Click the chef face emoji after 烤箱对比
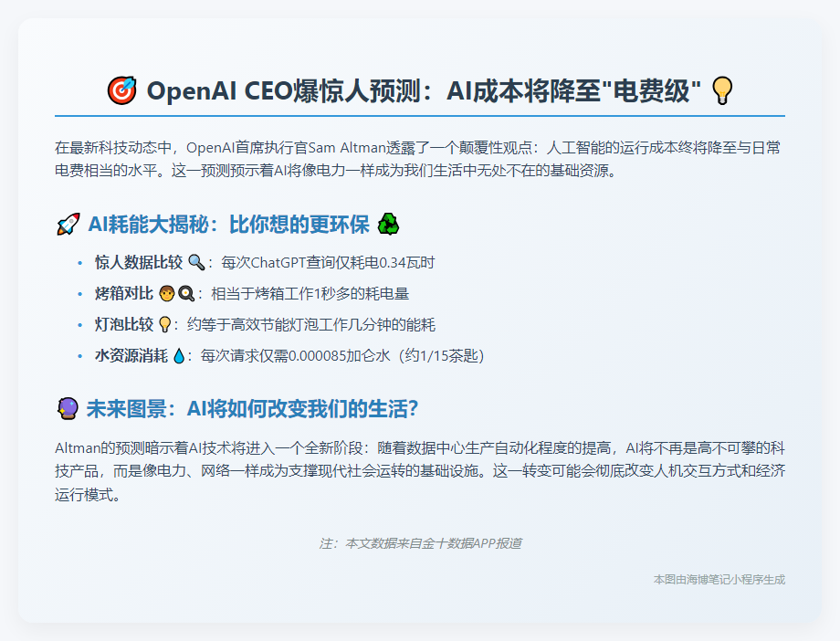This screenshot has width=840, height=641. point(167,294)
